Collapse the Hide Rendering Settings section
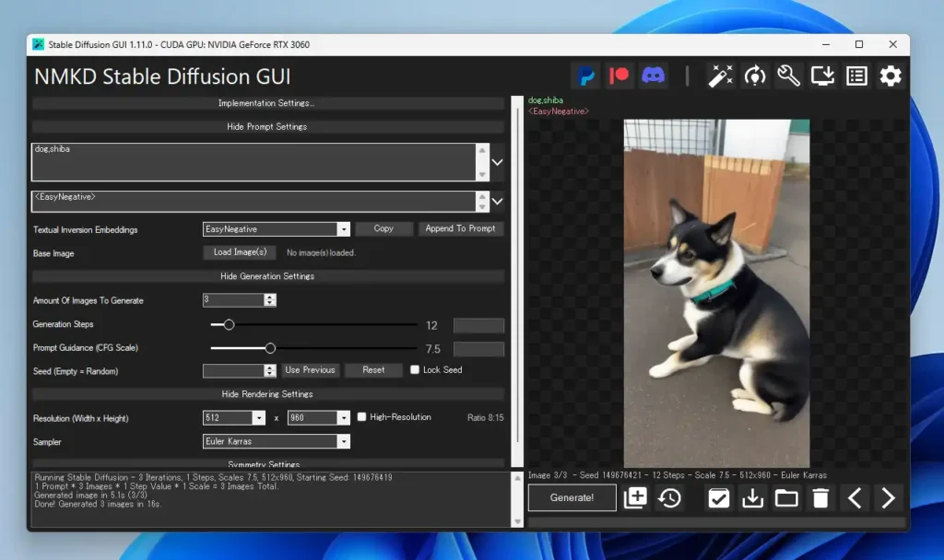 (267, 394)
